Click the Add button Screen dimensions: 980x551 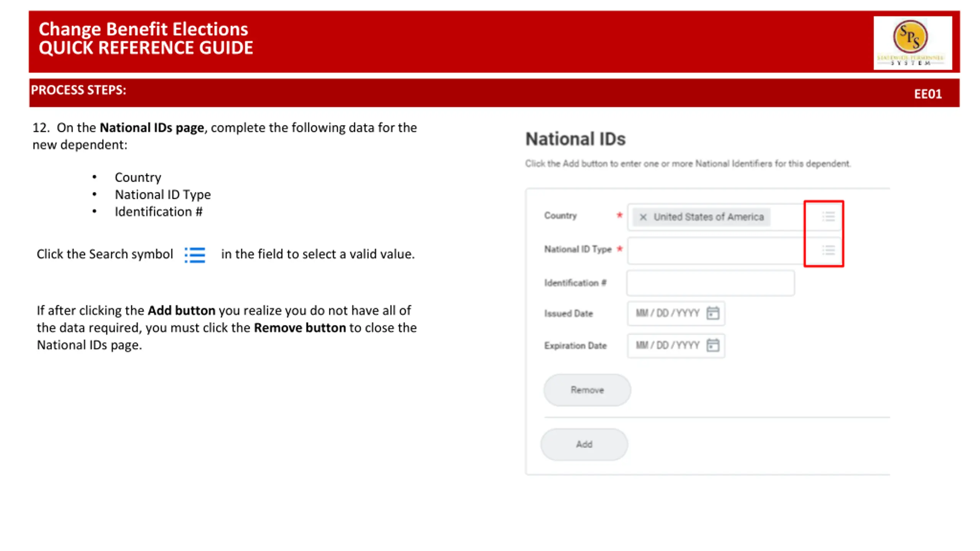pyautogui.click(x=584, y=444)
